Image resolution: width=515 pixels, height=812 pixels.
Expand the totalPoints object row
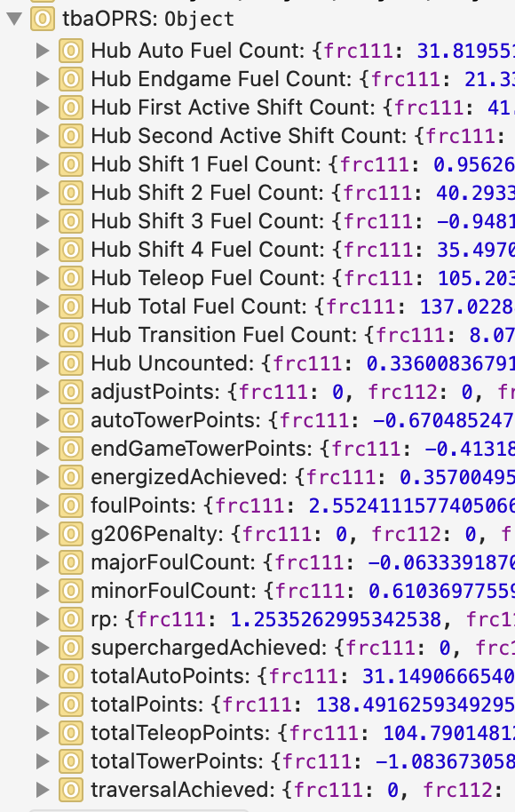coord(43,705)
